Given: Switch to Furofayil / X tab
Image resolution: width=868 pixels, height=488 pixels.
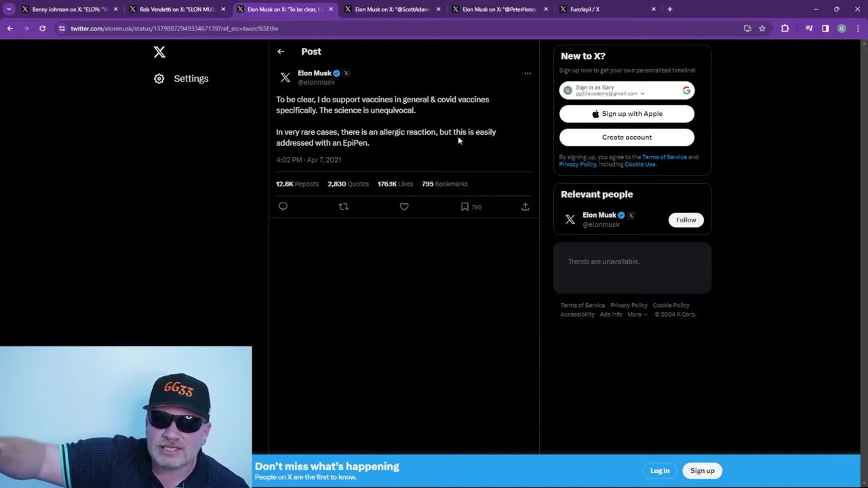Looking at the screenshot, I should (x=607, y=9).
